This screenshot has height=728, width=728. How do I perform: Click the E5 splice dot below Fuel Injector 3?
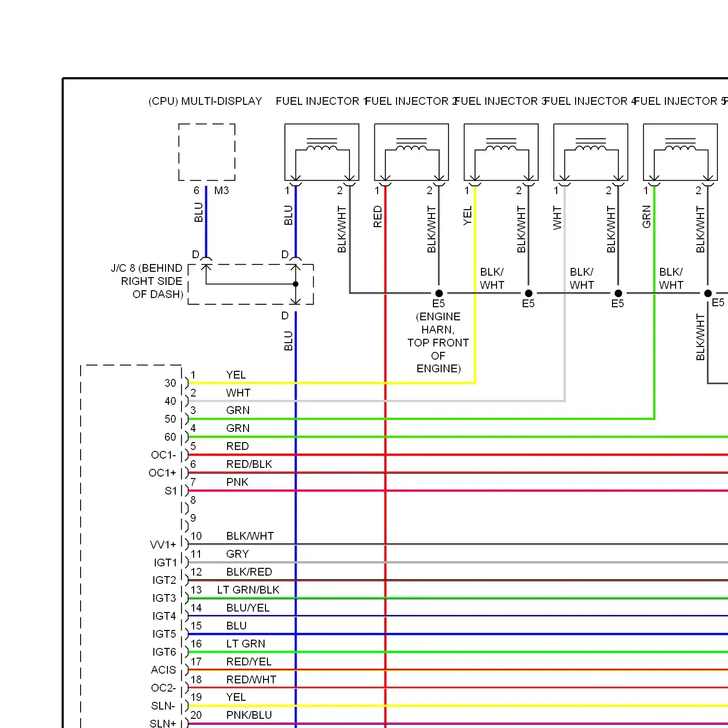point(529,293)
